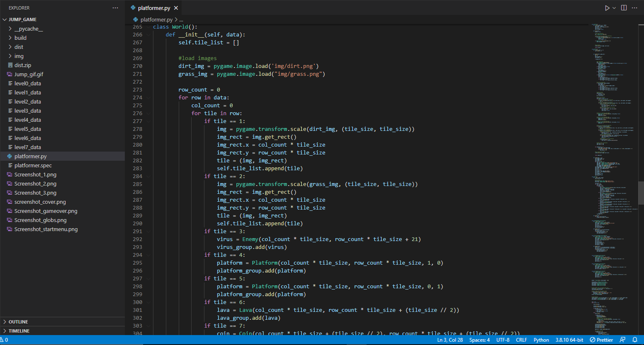The height and width of the screenshot is (345, 644).
Task: Open the breadcrumb ellipsis symbol
Action: pos(181,19)
